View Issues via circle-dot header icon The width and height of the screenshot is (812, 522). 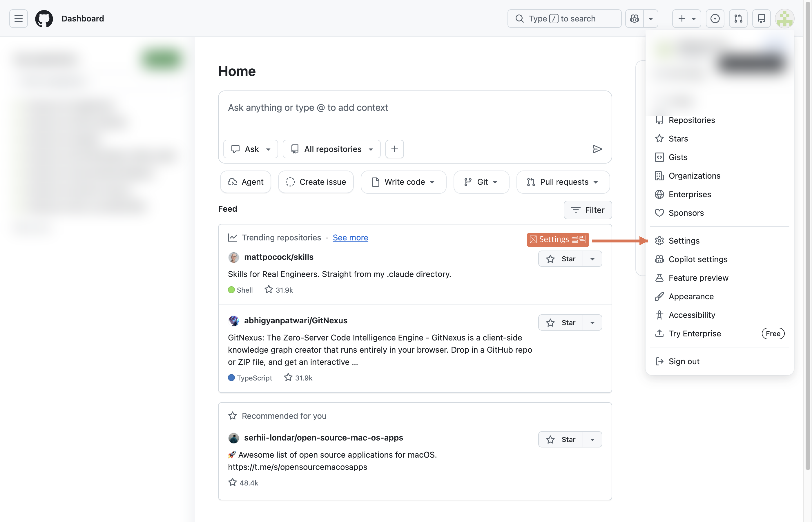click(x=715, y=18)
